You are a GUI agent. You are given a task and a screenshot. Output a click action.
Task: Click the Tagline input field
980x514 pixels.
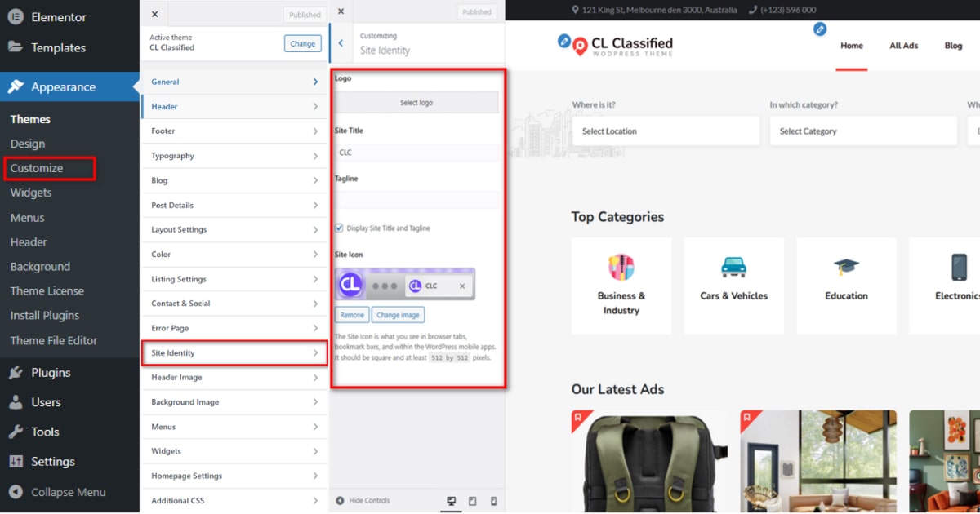pos(416,200)
